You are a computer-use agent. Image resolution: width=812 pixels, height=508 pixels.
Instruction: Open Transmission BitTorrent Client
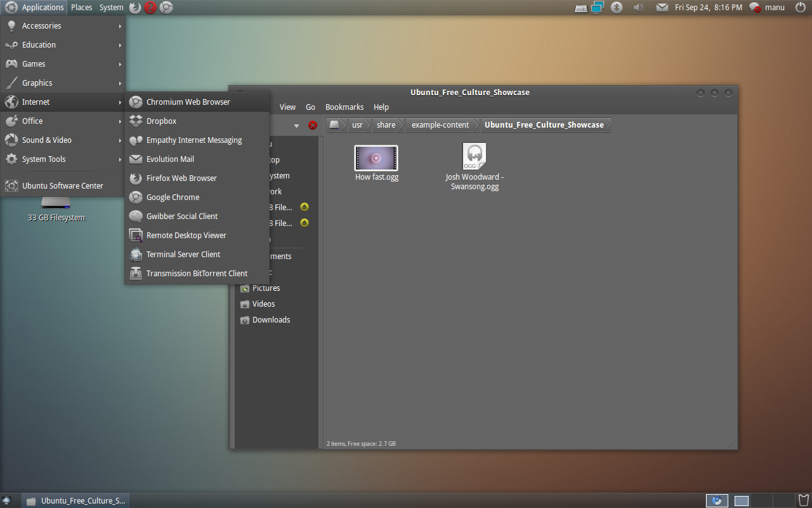[x=197, y=273]
